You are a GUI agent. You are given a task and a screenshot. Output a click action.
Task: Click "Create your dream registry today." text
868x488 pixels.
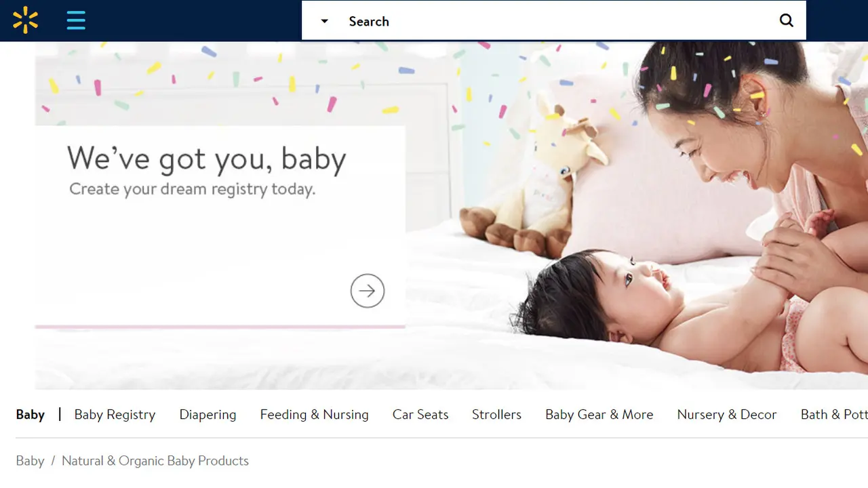[193, 189]
